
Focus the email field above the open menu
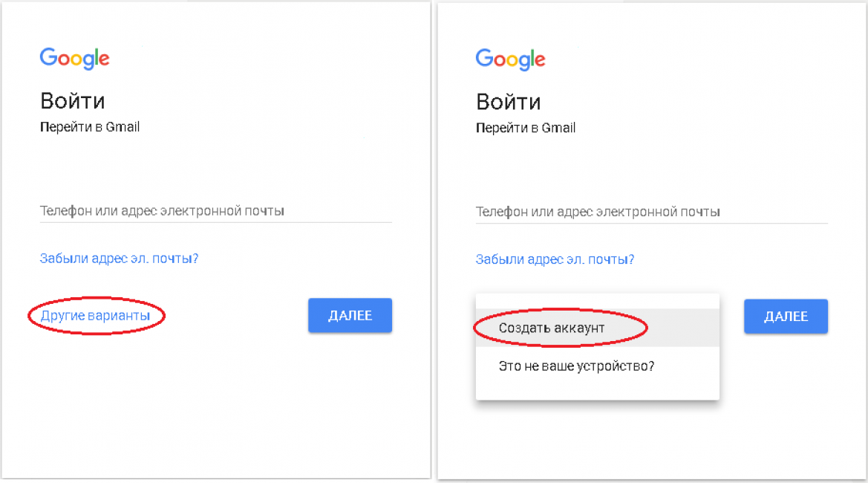point(651,212)
